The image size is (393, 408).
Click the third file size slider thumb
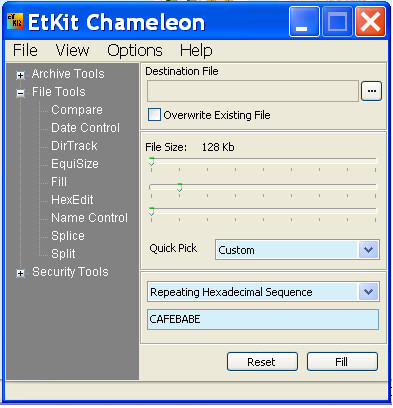coord(151,211)
